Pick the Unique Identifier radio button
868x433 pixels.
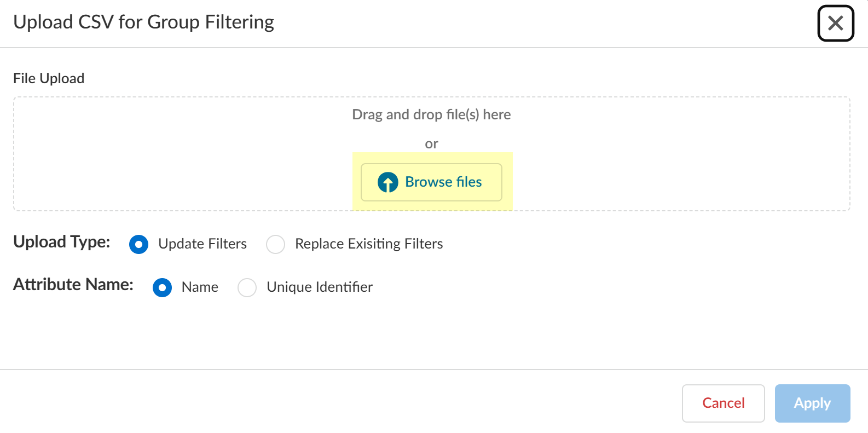pyautogui.click(x=247, y=287)
